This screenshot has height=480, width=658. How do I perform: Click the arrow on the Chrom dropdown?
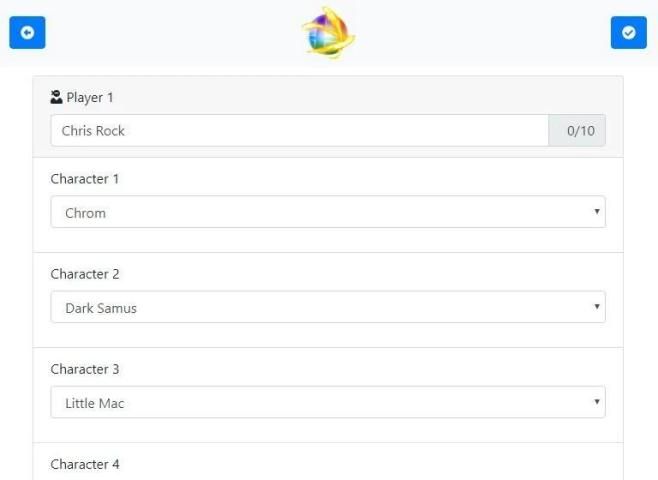pos(597,212)
